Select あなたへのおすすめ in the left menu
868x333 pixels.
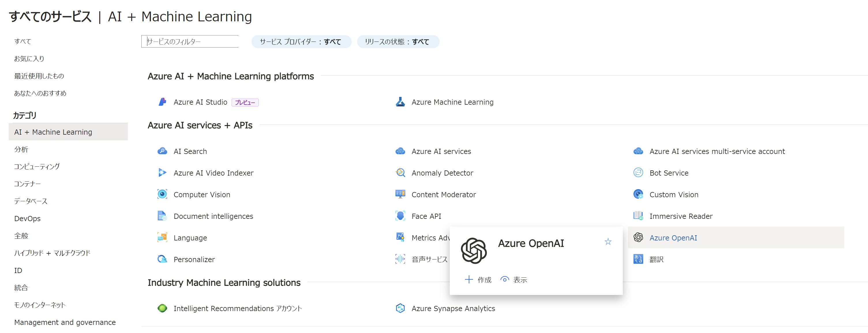click(x=40, y=93)
